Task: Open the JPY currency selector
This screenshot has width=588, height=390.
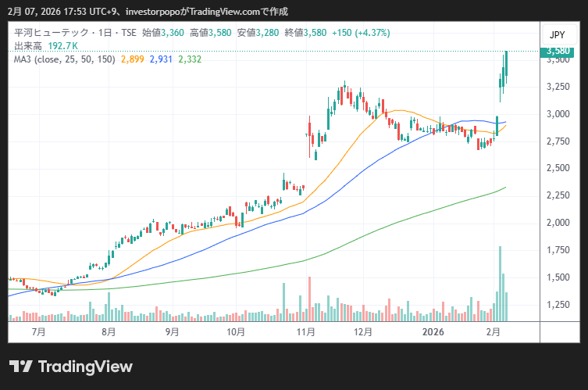Action: pyautogui.click(x=557, y=35)
